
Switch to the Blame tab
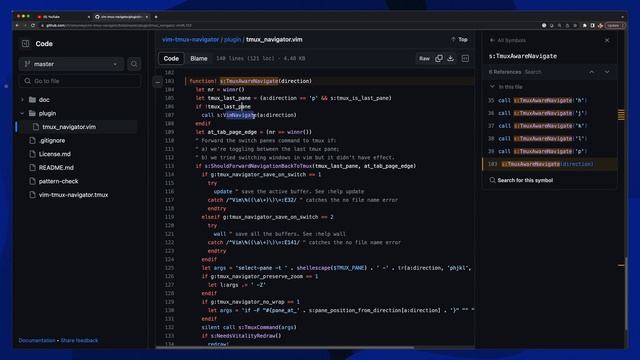[x=199, y=58]
